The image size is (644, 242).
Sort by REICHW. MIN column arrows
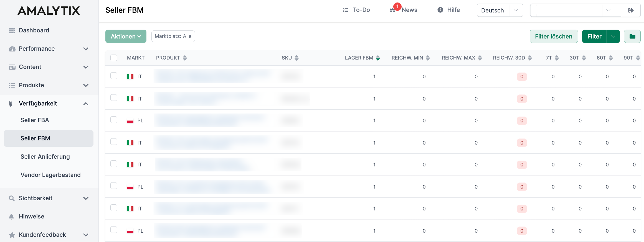[x=428, y=58]
